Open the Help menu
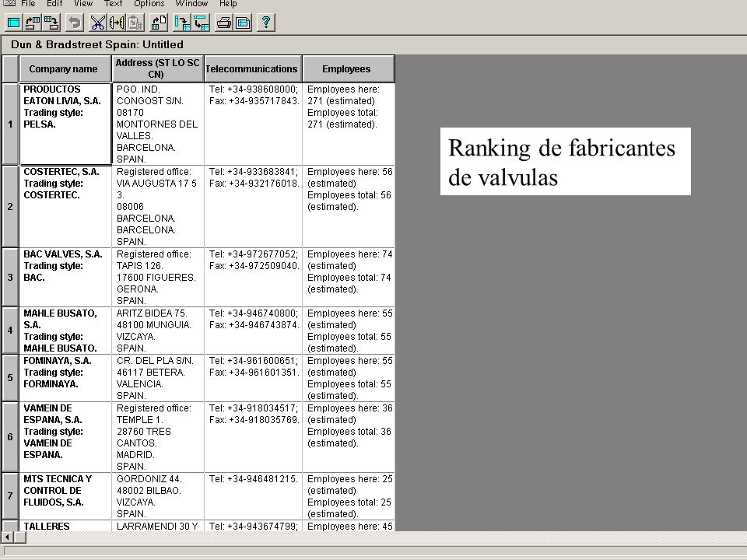 pos(228,3)
